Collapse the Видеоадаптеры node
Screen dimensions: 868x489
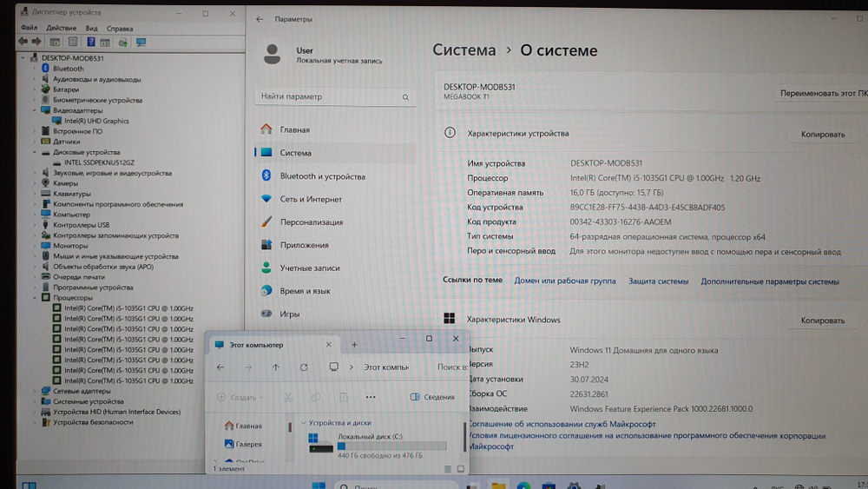coord(35,110)
